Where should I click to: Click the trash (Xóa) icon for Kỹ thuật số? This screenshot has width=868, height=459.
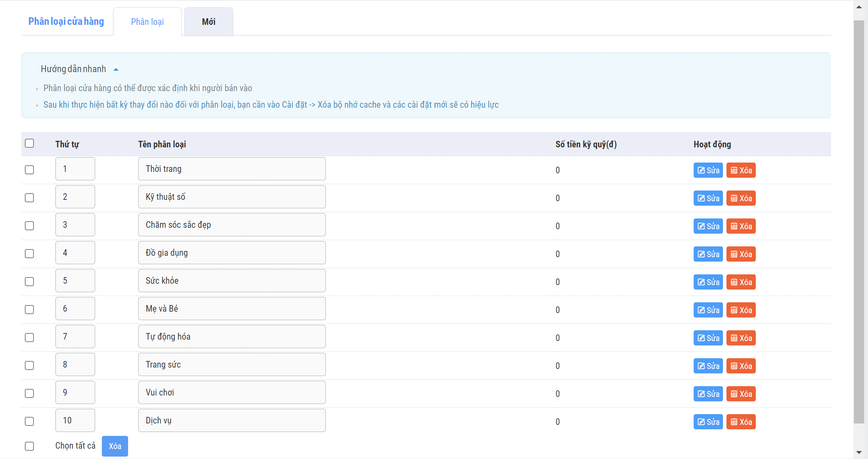[734, 198]
